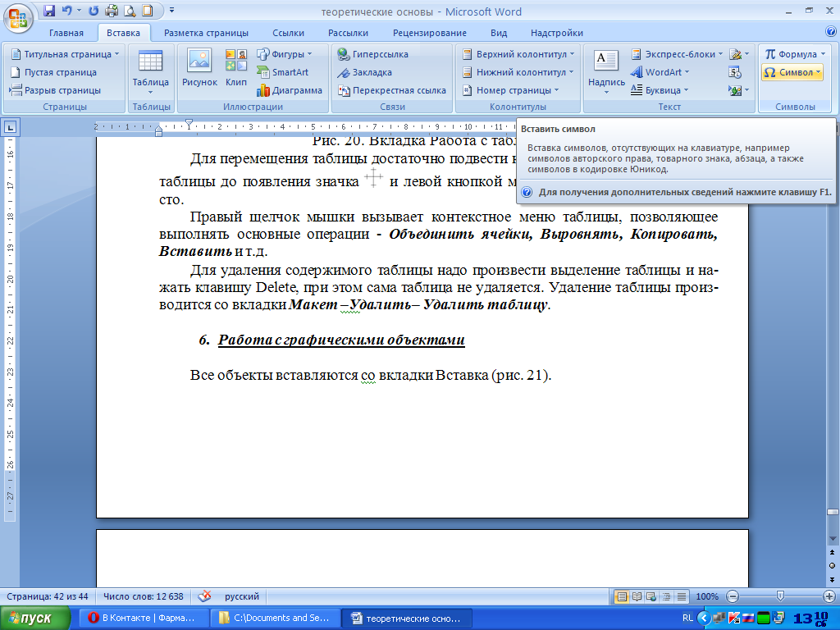Open the Символ symbol dropdown
The image size is (840, 630).
coord(792,72)
